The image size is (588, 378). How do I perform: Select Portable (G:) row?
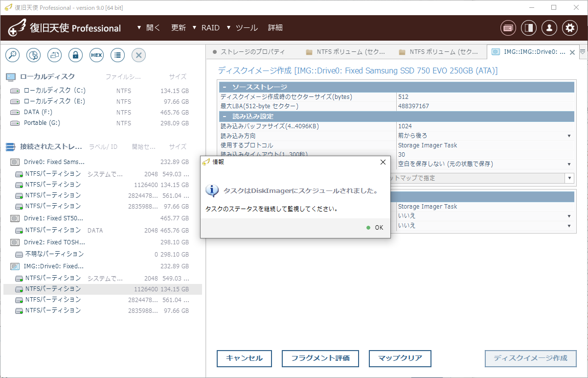102,123
